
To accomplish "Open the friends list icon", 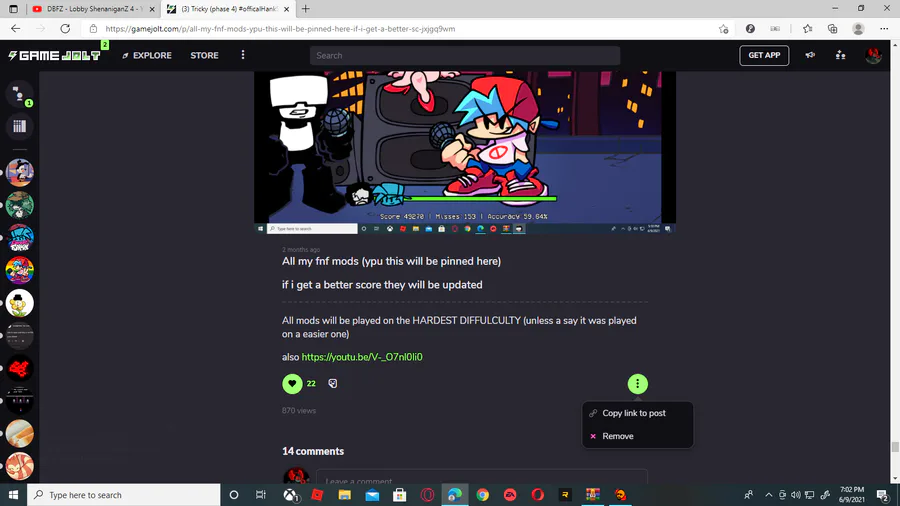I will click(x=840, y=55).
